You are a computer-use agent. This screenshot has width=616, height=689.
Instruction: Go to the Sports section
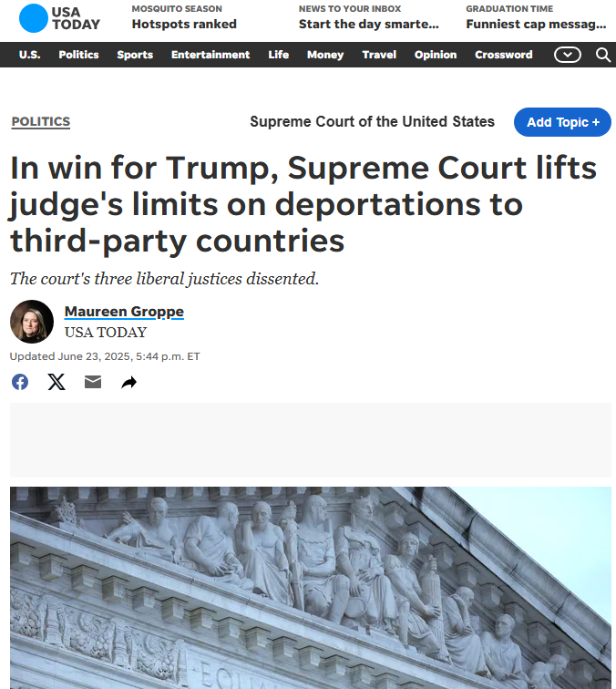coord(135,55)
